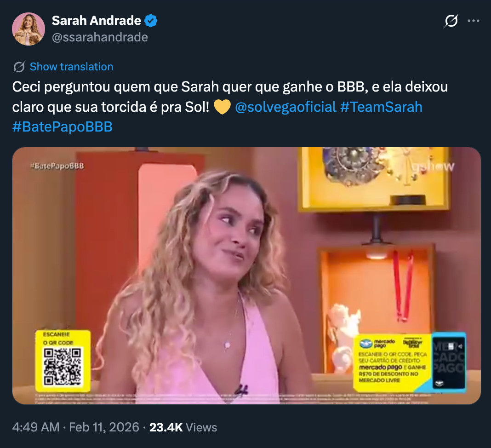Click the QR code in the video

63,367
